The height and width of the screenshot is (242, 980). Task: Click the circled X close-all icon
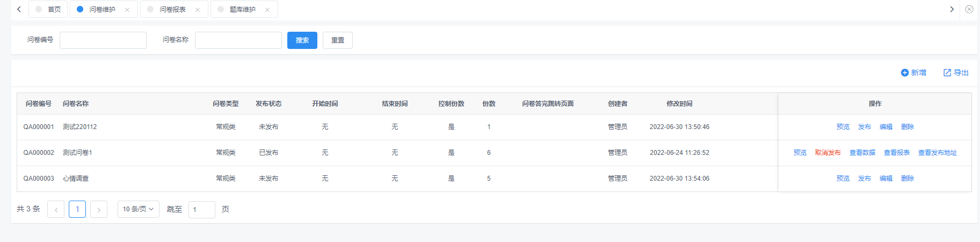(x=969, y=9)
